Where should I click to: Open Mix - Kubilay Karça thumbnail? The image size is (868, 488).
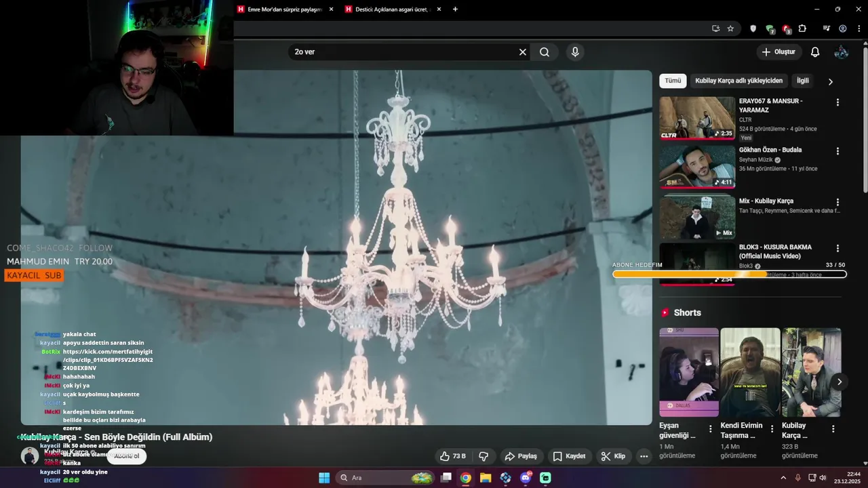coord(697,217)
